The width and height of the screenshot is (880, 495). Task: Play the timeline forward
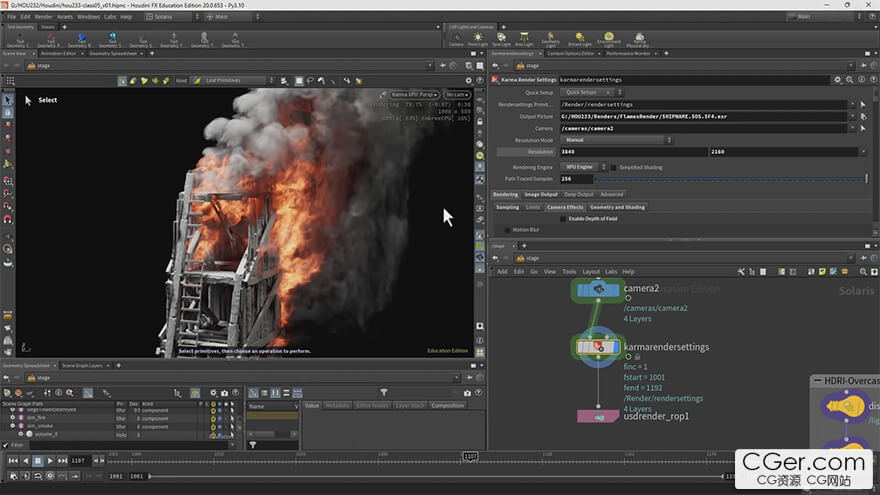click(x=50, y=461)
